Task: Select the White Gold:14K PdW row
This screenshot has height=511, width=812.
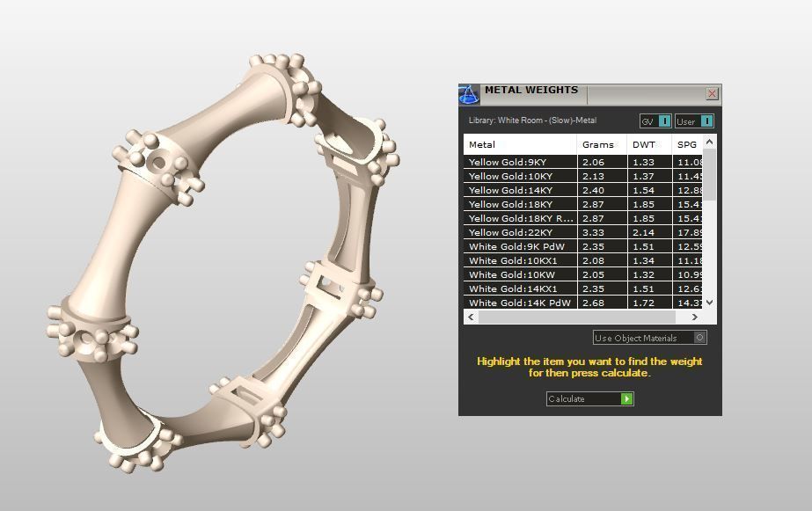Action: [x=583, y=303]
